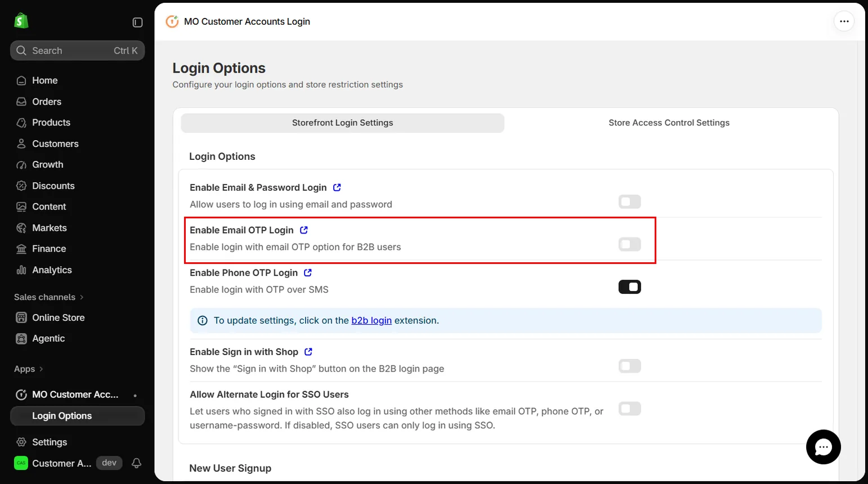Click the Shopify logo icon
868x484 pixels.
[21, 21]
